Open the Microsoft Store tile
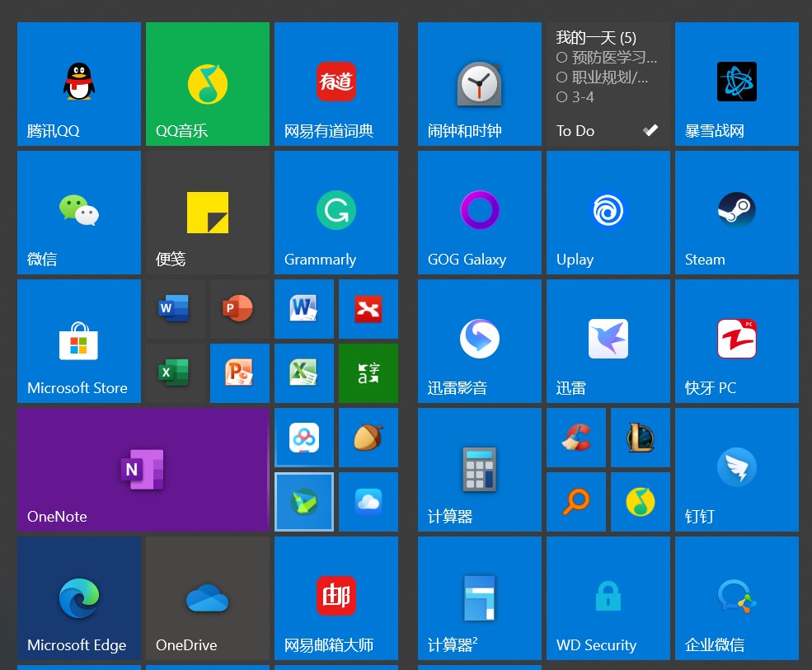Viewport: 812px width, 670px height. 78,341
